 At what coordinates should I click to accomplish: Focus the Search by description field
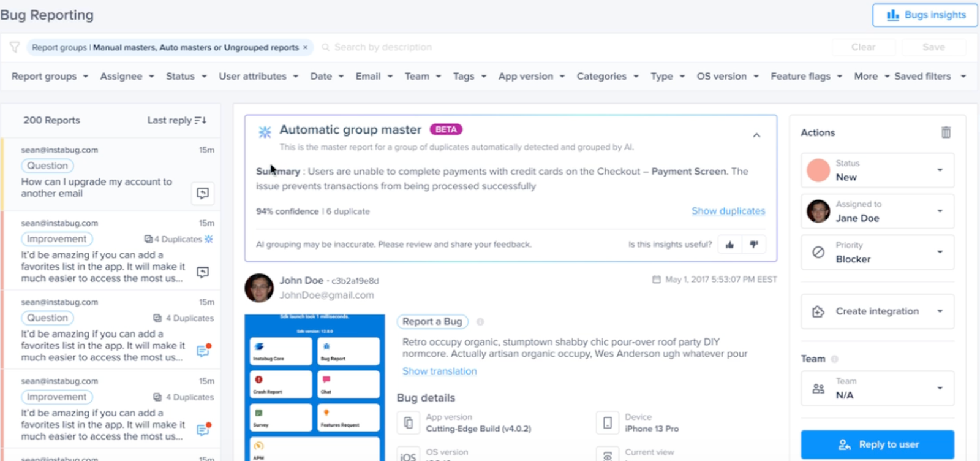pyautogui.click(x=383, y=47)
